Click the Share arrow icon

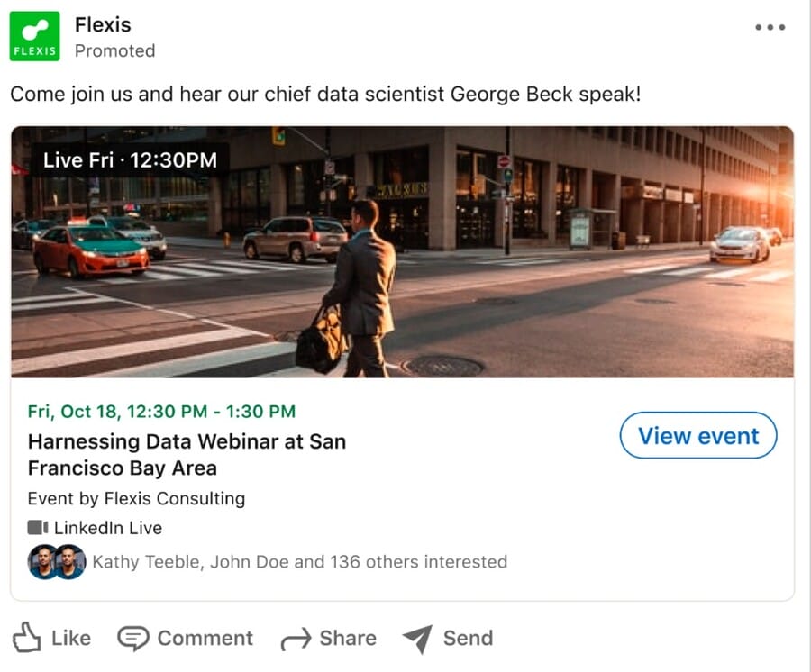click(296, 638)
